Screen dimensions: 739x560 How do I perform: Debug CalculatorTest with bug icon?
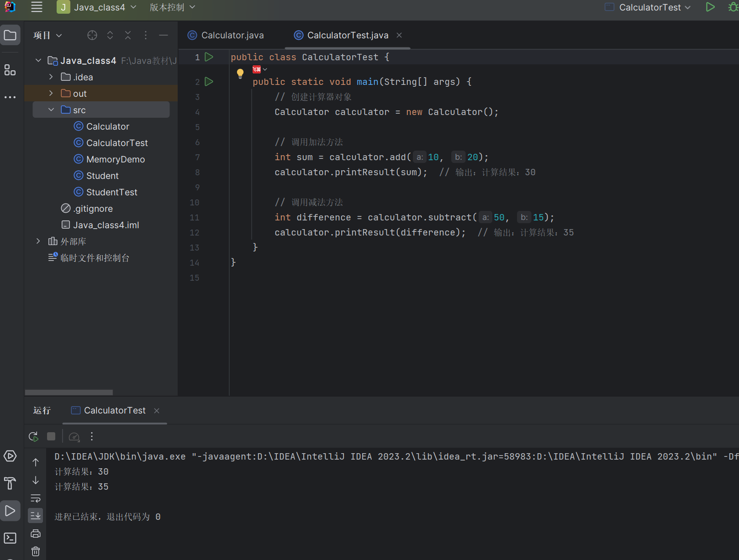click(733, 7)
